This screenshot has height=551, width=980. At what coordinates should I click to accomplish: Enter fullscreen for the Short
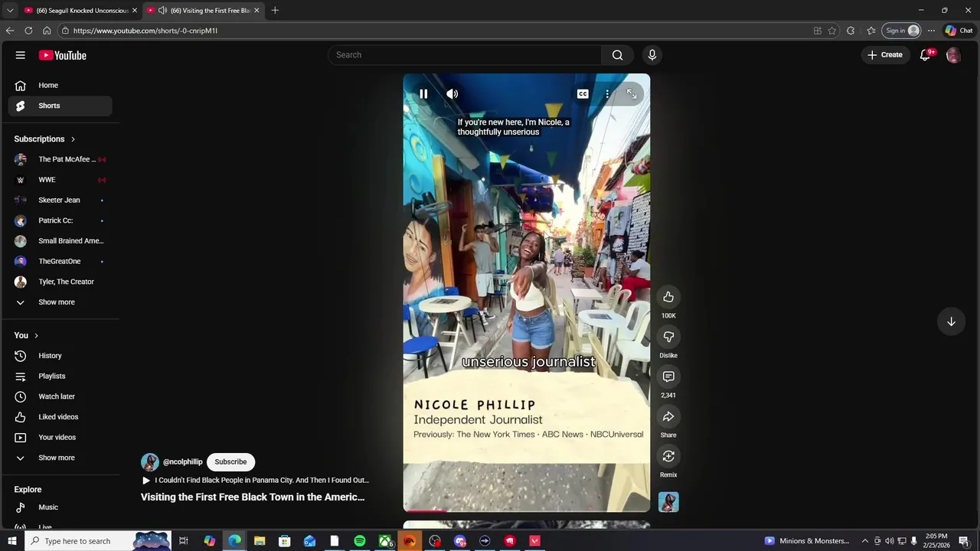click(632, 94)
